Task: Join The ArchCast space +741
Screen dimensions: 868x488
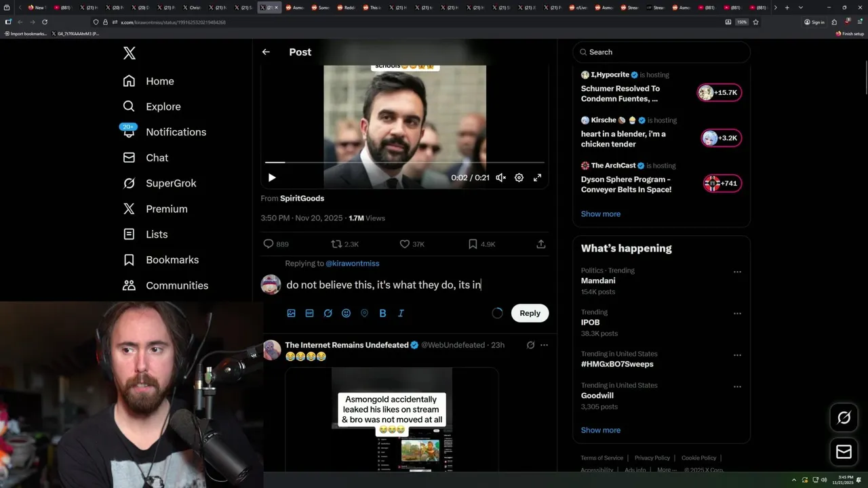Action: 722,184
